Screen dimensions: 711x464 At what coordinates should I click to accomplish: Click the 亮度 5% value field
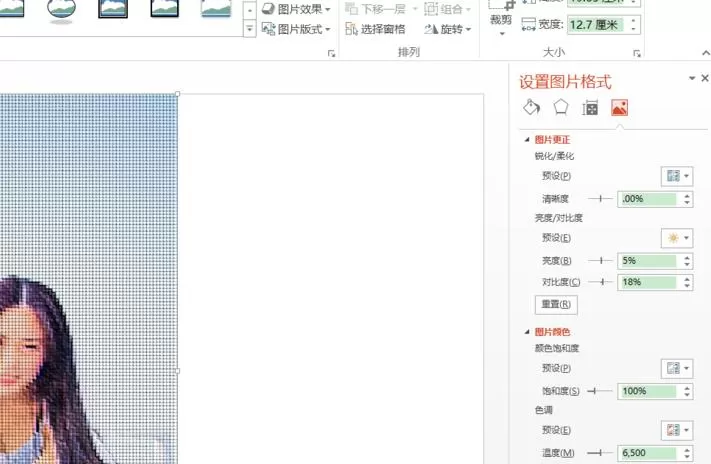tap(649, 260)
